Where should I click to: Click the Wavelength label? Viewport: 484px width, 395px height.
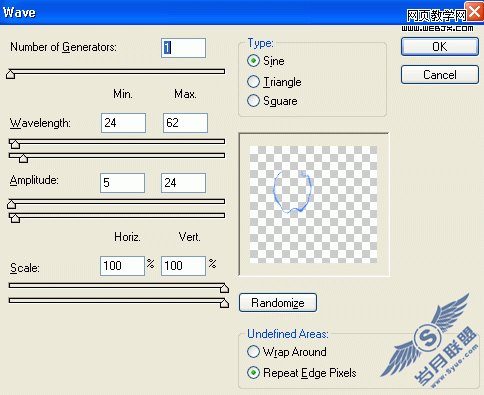pyautogui.click(x=40, y=123)
